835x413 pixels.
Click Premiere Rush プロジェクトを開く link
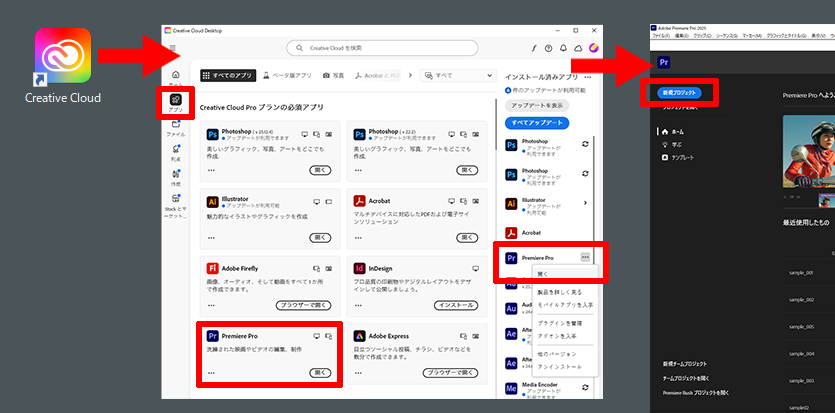[x=695, y=393]
